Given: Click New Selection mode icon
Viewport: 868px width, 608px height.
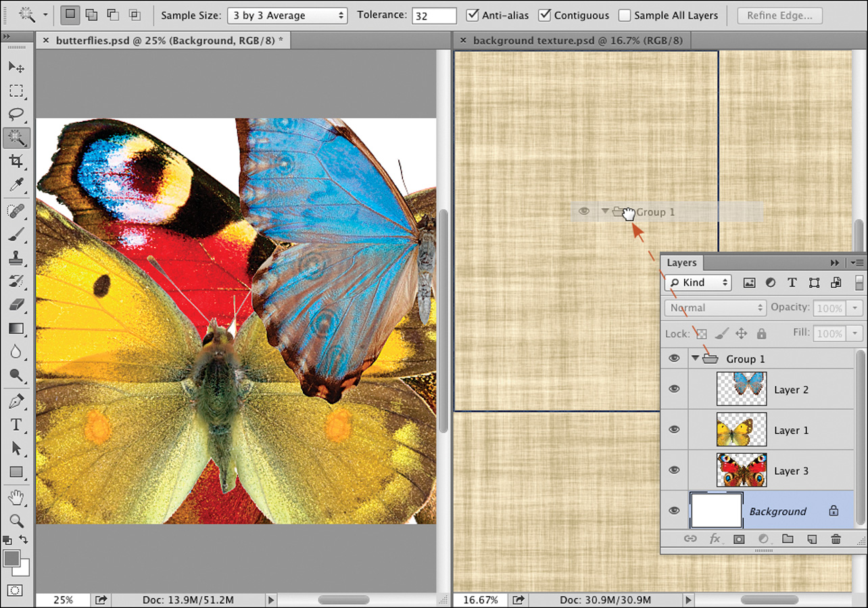Looking at the screenshot, I should point(70,14).
